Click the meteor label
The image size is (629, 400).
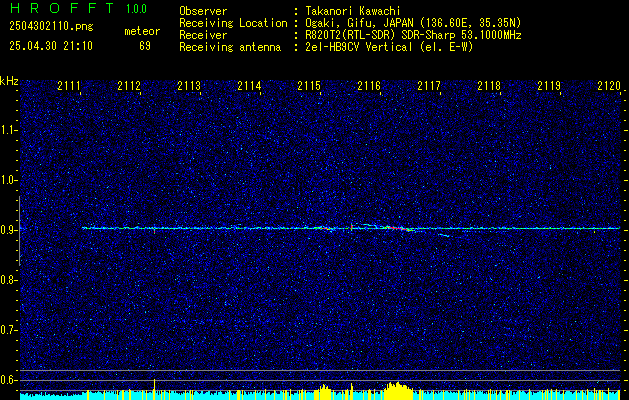click(142, 31)
